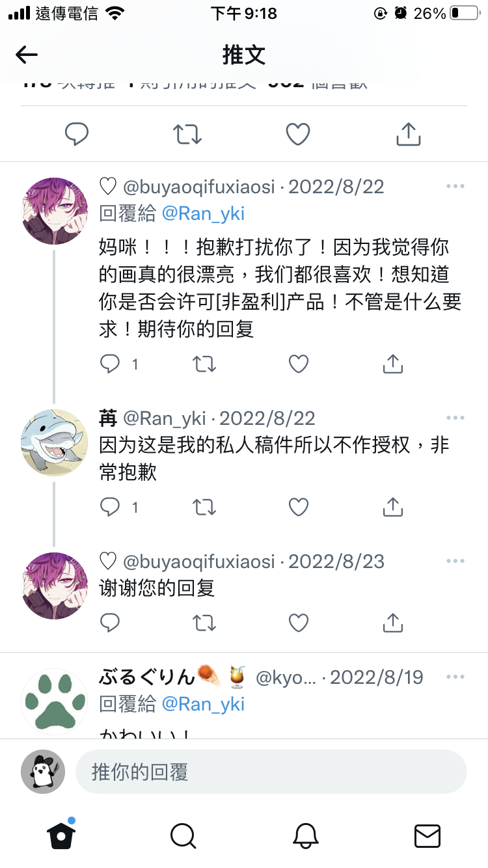Open more options for buyaoqifuxiaosi's 2022/8/22 tweet

(x=455, y=187)
